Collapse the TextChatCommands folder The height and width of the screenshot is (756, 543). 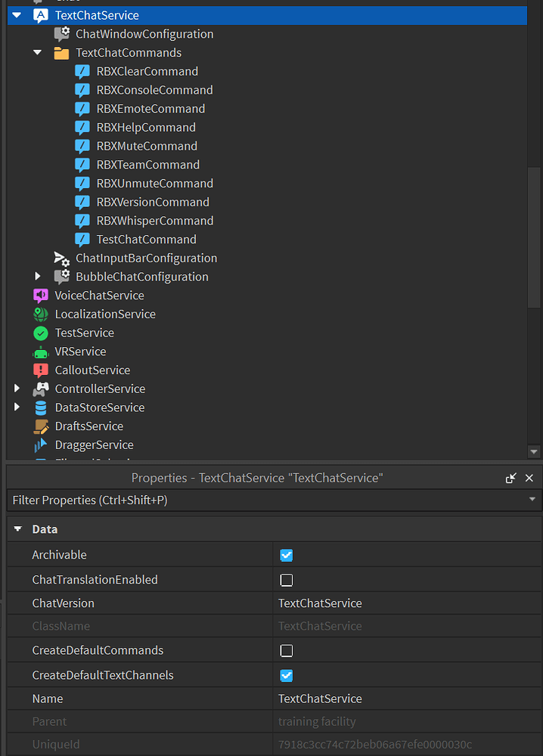click(37, 52)
